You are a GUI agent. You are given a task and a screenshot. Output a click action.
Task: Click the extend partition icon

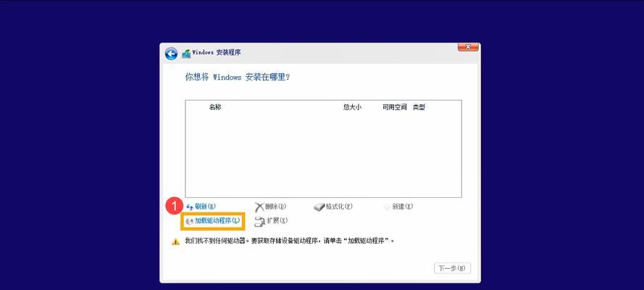tap(260, 221)
